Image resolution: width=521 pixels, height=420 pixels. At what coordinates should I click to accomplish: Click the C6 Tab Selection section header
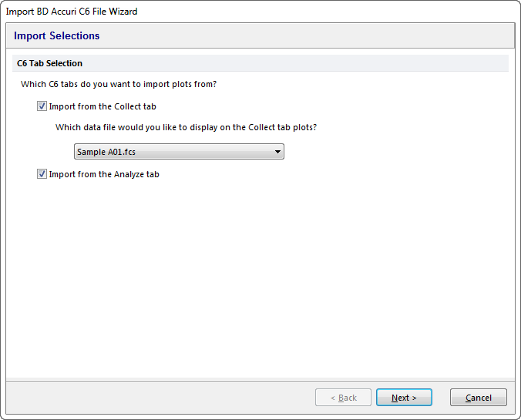[x=49, y=63]
